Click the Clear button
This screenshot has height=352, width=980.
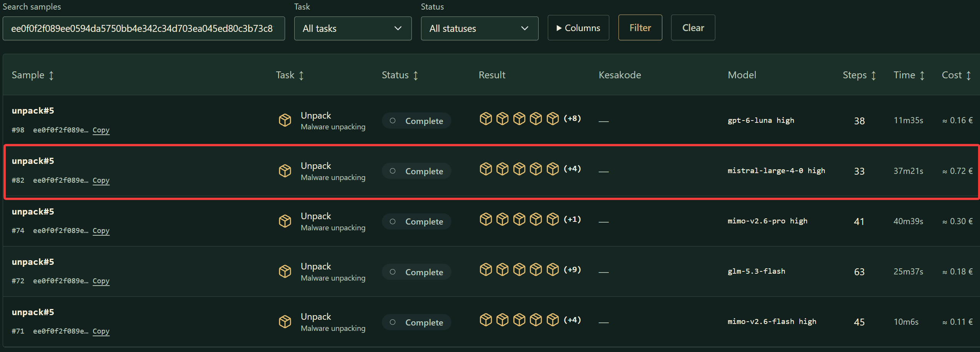click(x=693, y=28)
